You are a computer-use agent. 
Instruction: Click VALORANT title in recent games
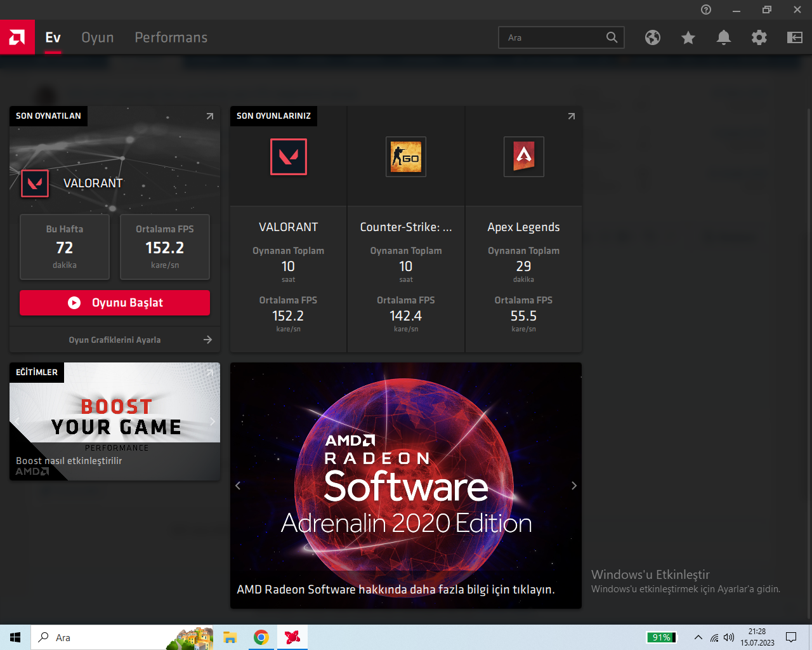[x=289, y=227]
